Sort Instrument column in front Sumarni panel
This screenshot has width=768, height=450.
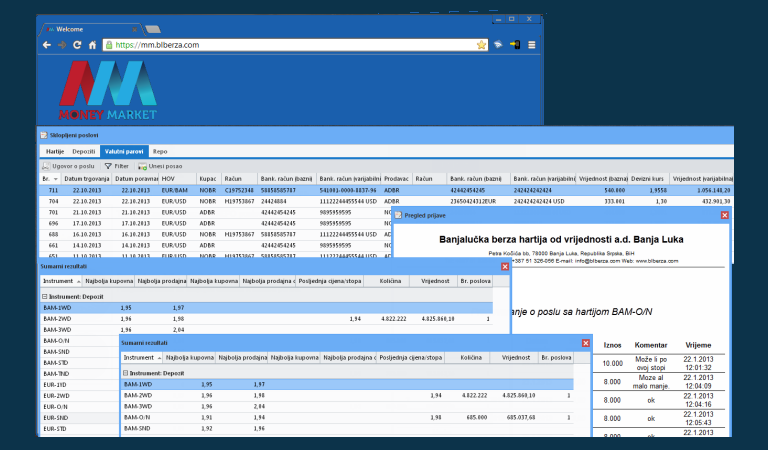tap(142, 358)
